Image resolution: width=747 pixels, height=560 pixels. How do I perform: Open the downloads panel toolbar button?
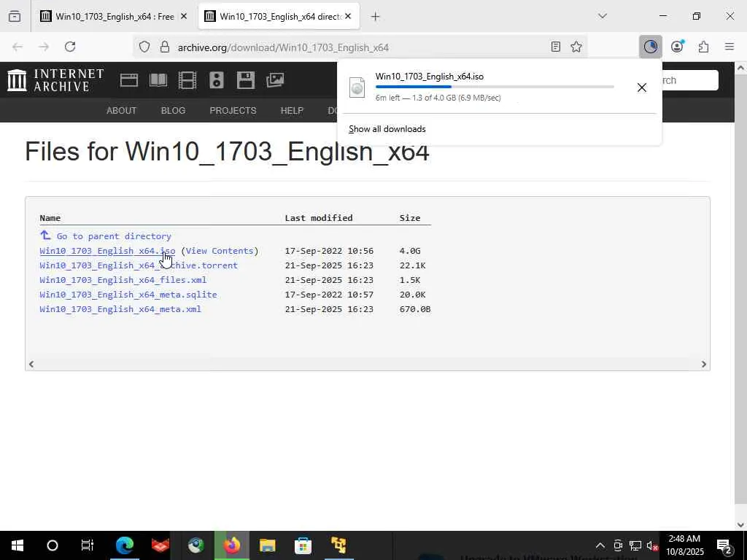point(650,47)
